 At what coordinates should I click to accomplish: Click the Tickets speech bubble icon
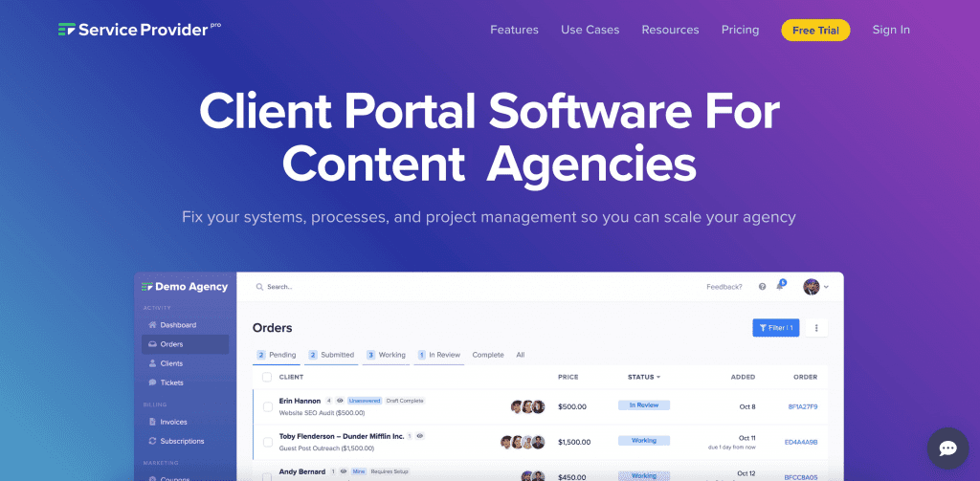152,383
